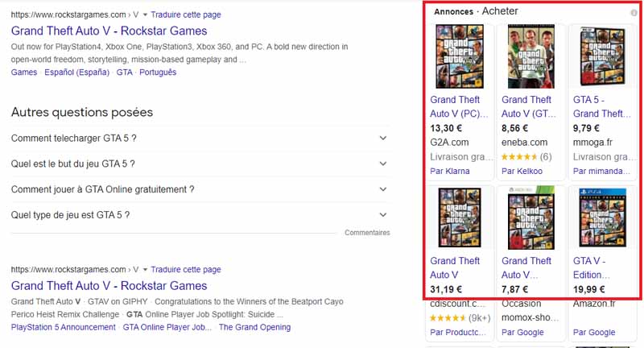Click the star rating with (6) reviews
Image resolution: width=644 pixels, height=348 pixels.
(x=526, y=156)
